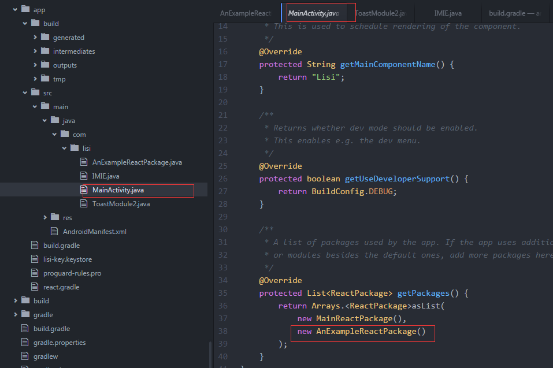
Task: Click the gradlew file icon
Action: point(25,356)
